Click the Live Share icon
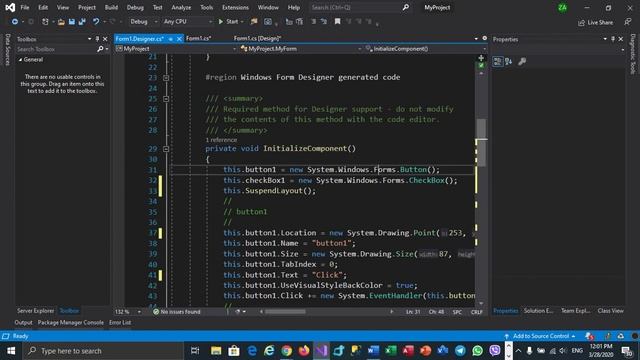Image resolution: width=640 pixels, height=360 pixels. (596, 22)
